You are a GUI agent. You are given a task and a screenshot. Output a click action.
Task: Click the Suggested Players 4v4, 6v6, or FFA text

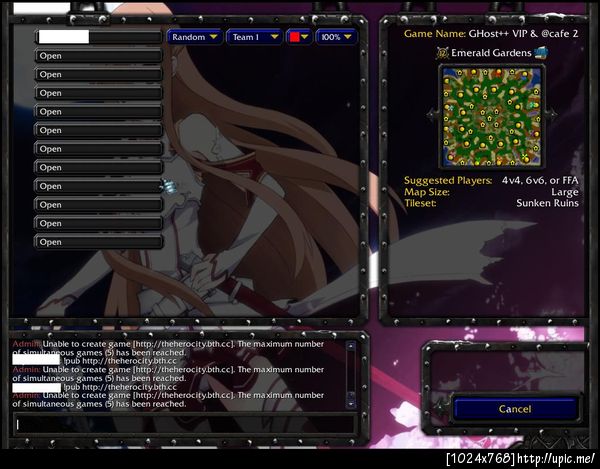point(540,180)
